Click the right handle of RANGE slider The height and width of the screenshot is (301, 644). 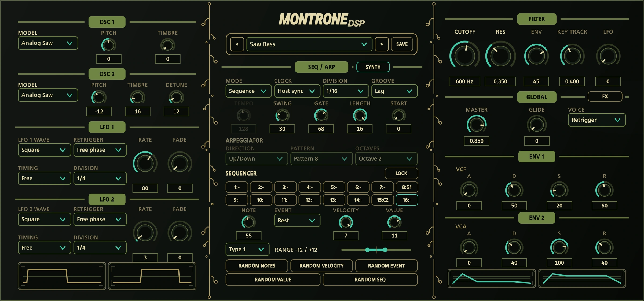coord(385,250)
